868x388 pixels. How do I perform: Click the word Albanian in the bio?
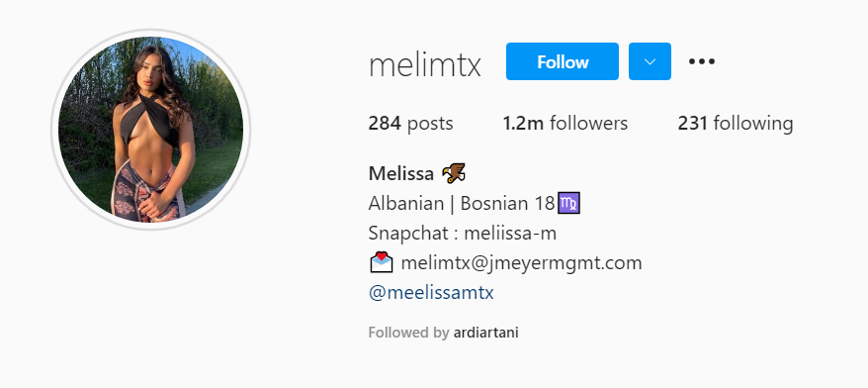click(x=405, y=204)
